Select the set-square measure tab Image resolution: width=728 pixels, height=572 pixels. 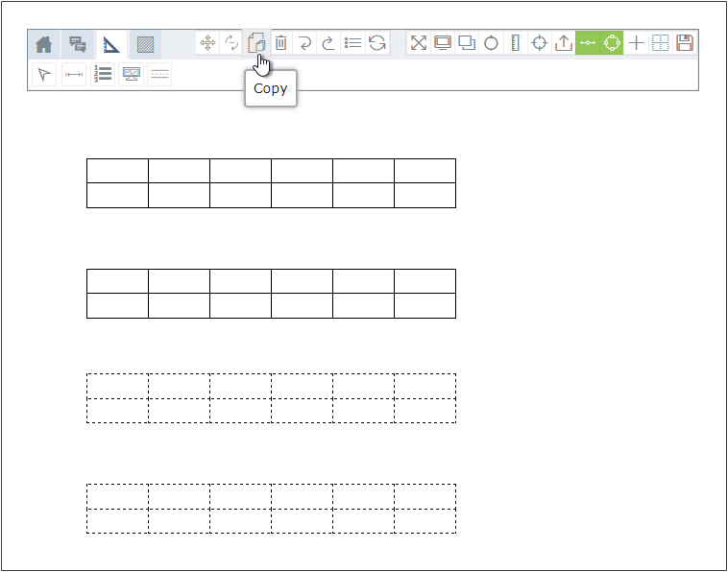click(x=111, y=44)
